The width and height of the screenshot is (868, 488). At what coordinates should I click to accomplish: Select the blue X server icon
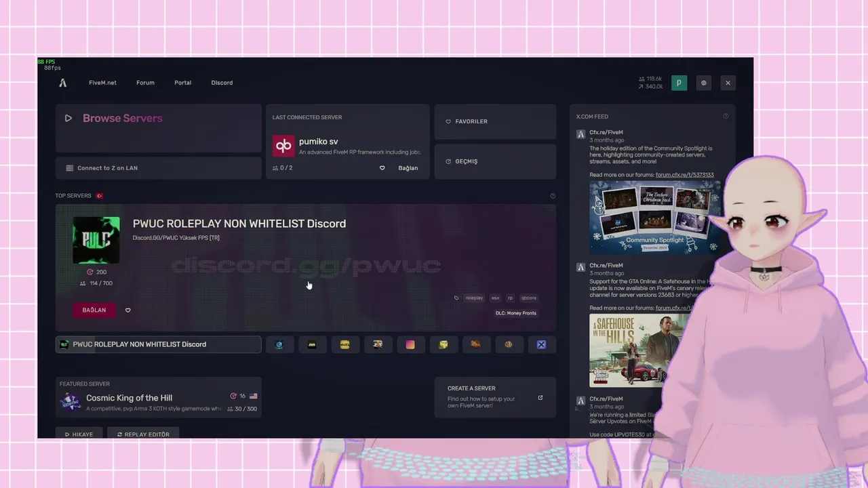click(x=541, y=344)
